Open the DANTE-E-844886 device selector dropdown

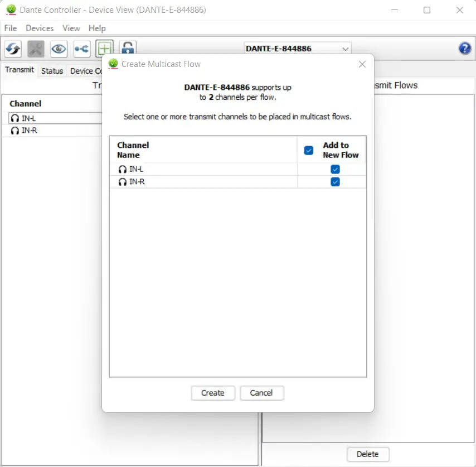(x=346, y=48)
